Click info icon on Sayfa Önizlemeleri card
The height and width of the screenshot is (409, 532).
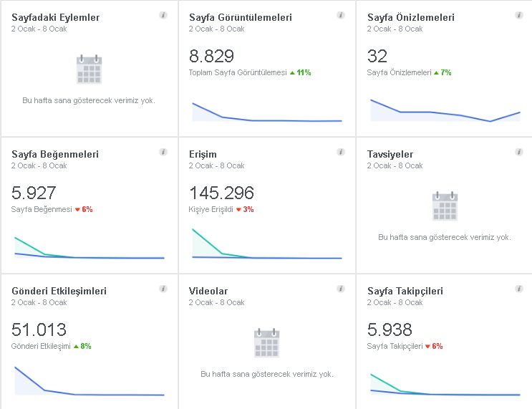click(x=519, y=15)
